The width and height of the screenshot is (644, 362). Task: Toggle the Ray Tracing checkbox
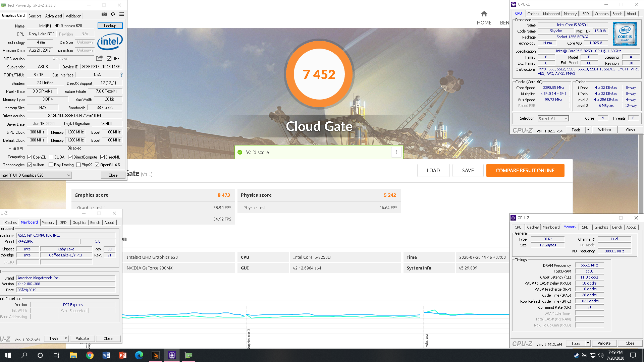click(x=51, y=165)
